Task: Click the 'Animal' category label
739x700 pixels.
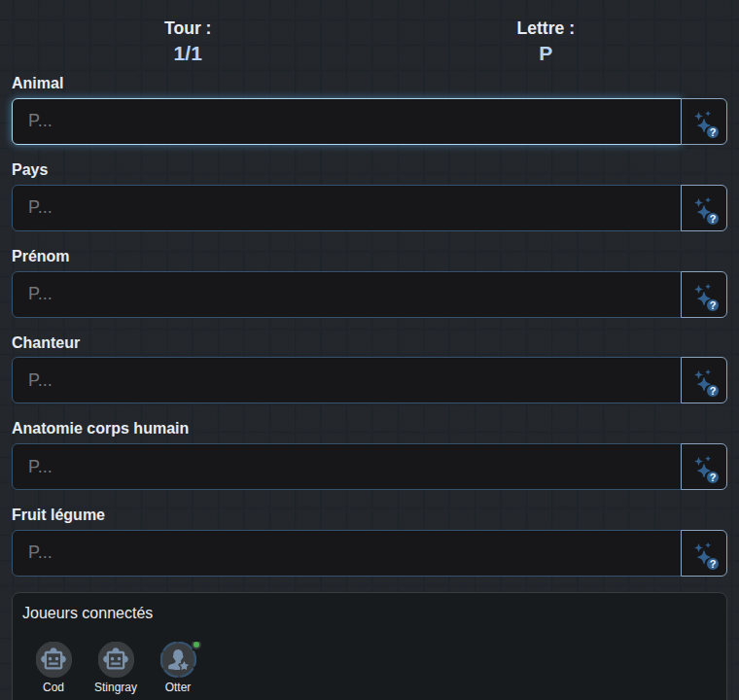Action: [38, 83]
